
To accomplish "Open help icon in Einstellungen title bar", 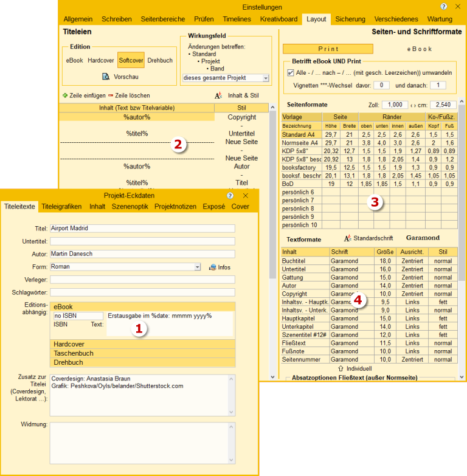I will pos(444,7).
